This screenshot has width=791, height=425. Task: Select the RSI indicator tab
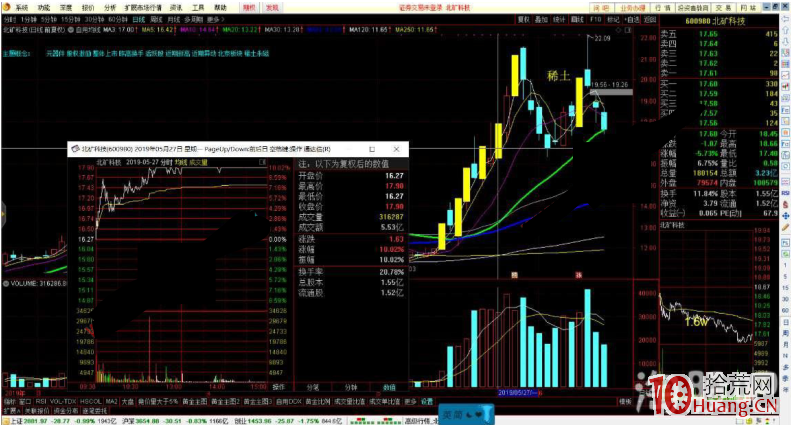41,402
